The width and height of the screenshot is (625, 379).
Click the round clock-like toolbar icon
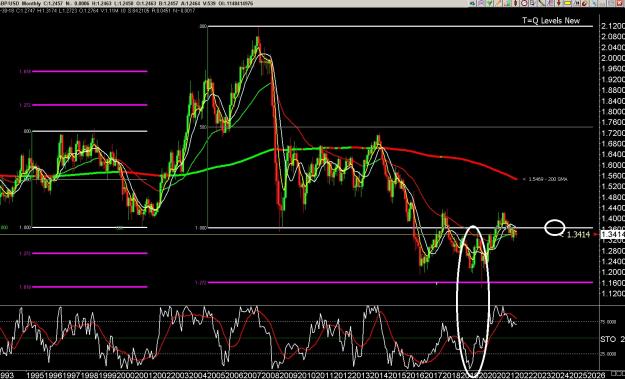coord(524,3)
